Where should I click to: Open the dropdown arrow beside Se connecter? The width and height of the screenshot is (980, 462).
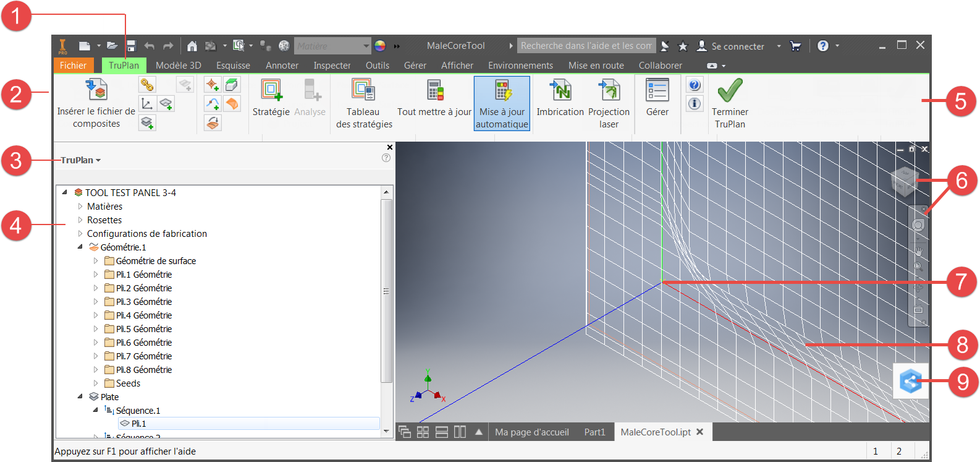[x=779, y=46]
